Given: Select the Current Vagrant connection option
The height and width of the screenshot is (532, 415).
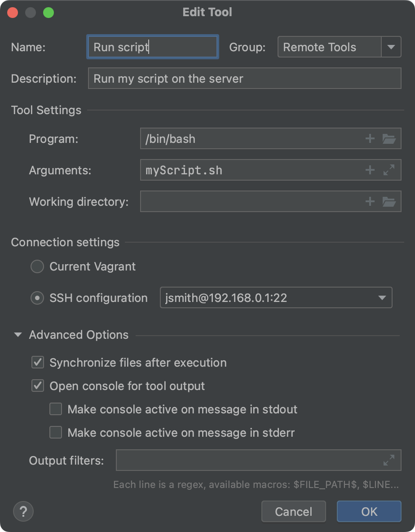Looking at the screenshot, I should 37,266.
